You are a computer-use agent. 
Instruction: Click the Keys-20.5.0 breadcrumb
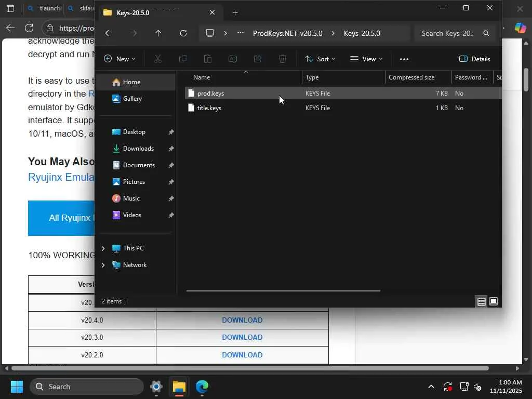pos(362,33)
